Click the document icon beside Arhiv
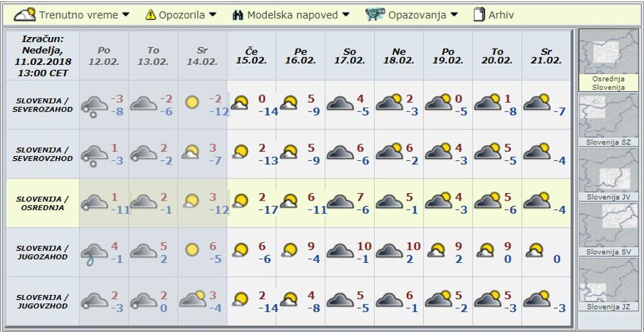The width and height of the screenshot is (644, 332). click(x=480, y=14)
